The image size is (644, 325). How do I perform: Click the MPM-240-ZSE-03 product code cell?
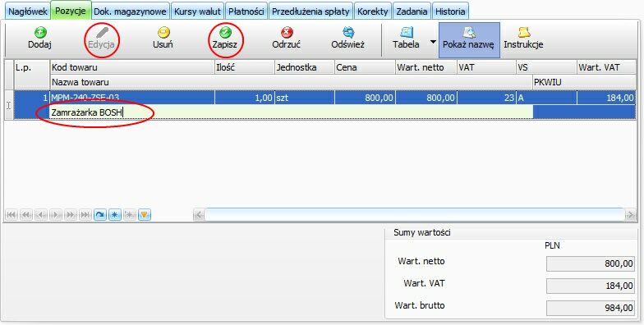pos(132,98)
